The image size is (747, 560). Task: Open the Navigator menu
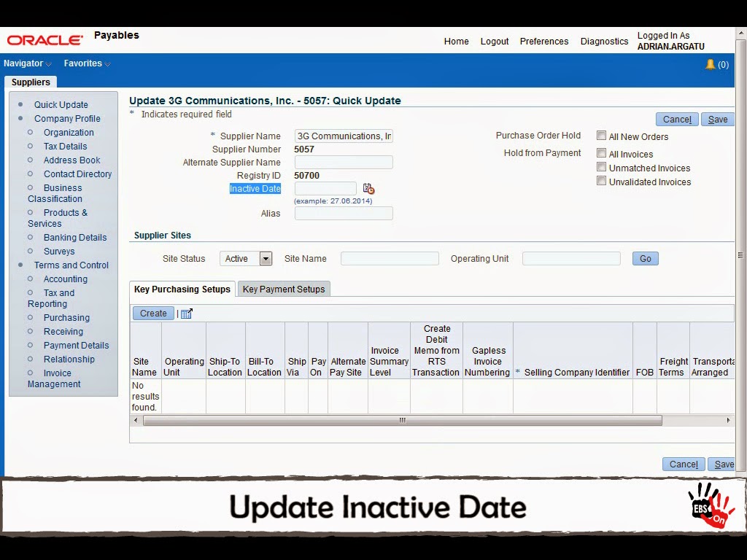24,63
